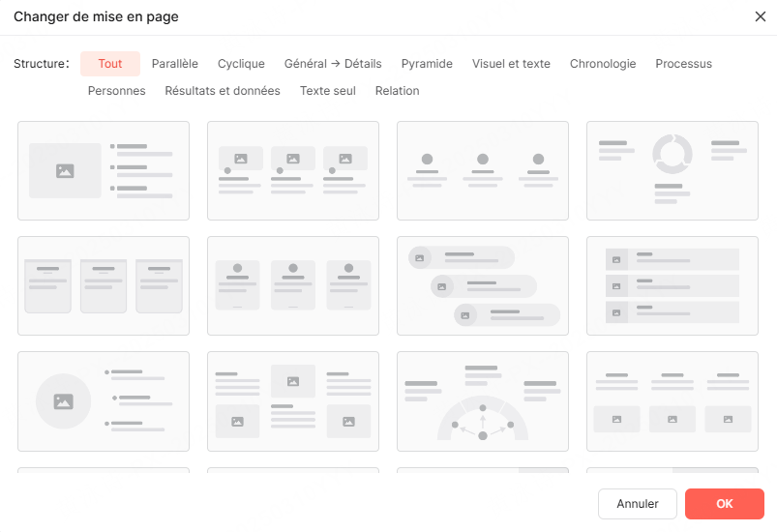Choose the three image cards layout

(293, 171)
